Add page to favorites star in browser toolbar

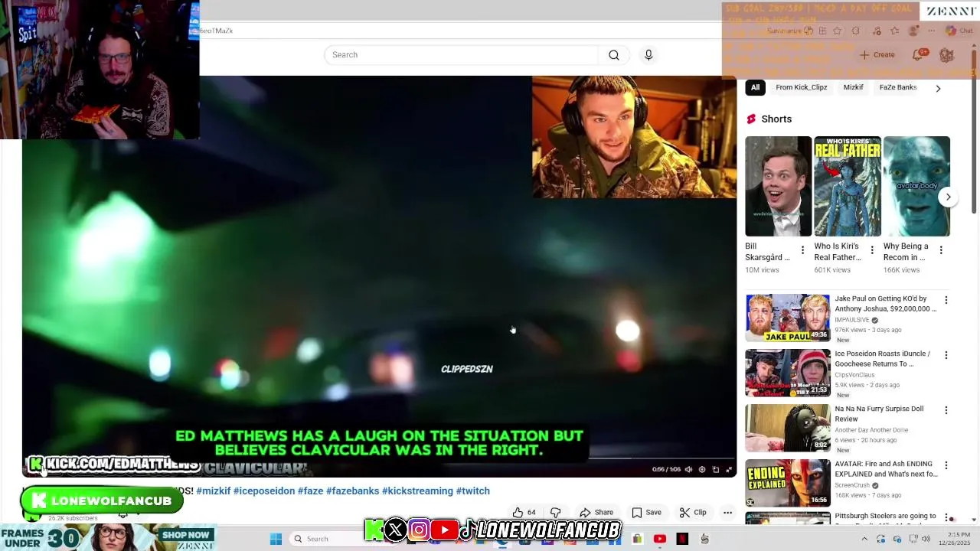tap(837, 31)
